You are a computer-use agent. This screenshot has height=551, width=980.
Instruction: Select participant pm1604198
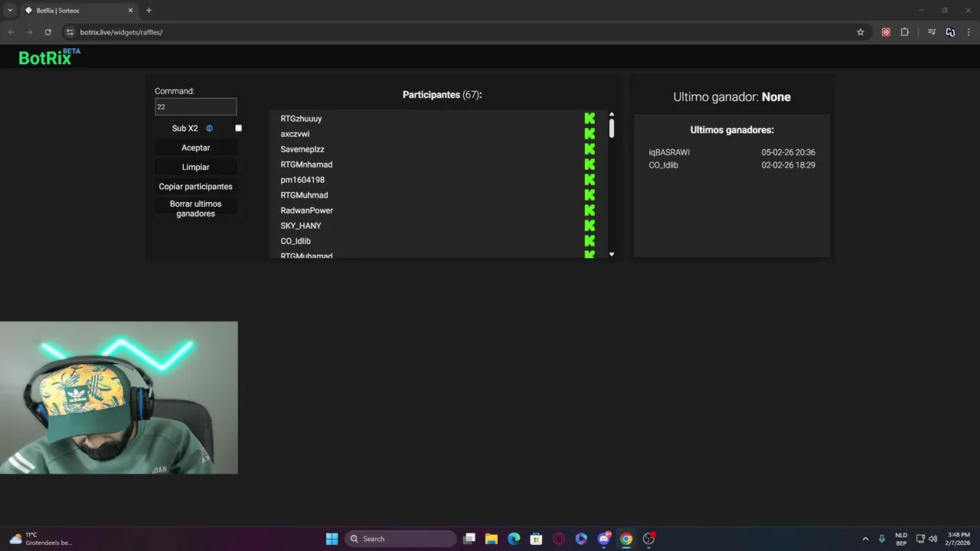[302, 180]
